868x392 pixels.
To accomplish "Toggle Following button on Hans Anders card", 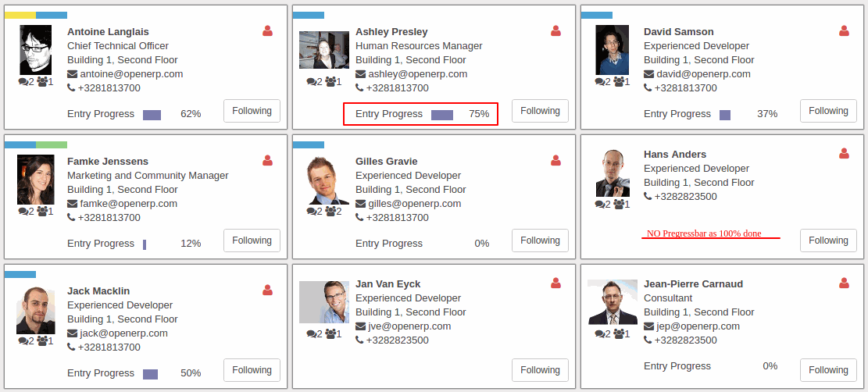I will pyautogui.click(x=828, y=241).
